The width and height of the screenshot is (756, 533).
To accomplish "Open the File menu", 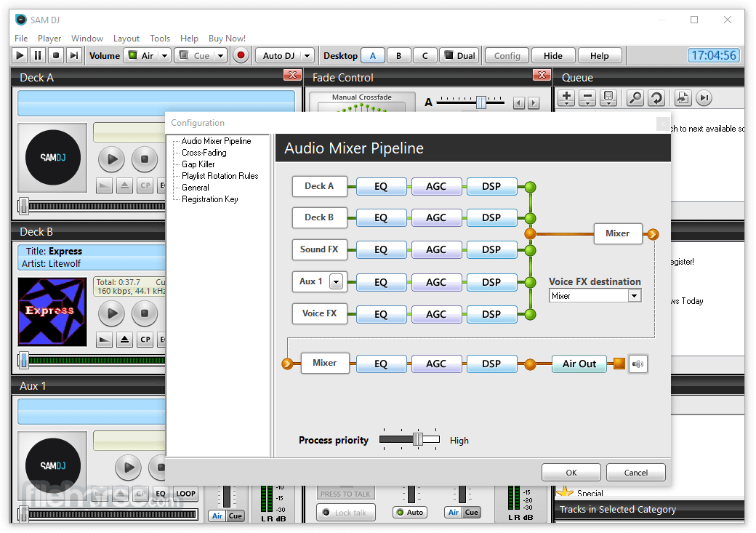I will 21,38.
